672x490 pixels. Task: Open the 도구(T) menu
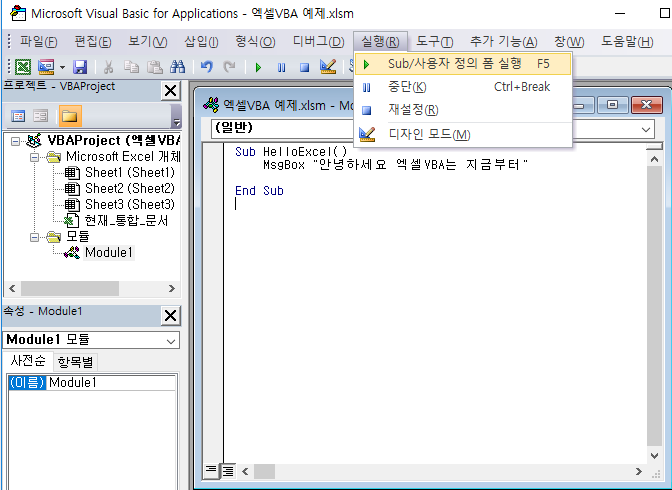435,42
